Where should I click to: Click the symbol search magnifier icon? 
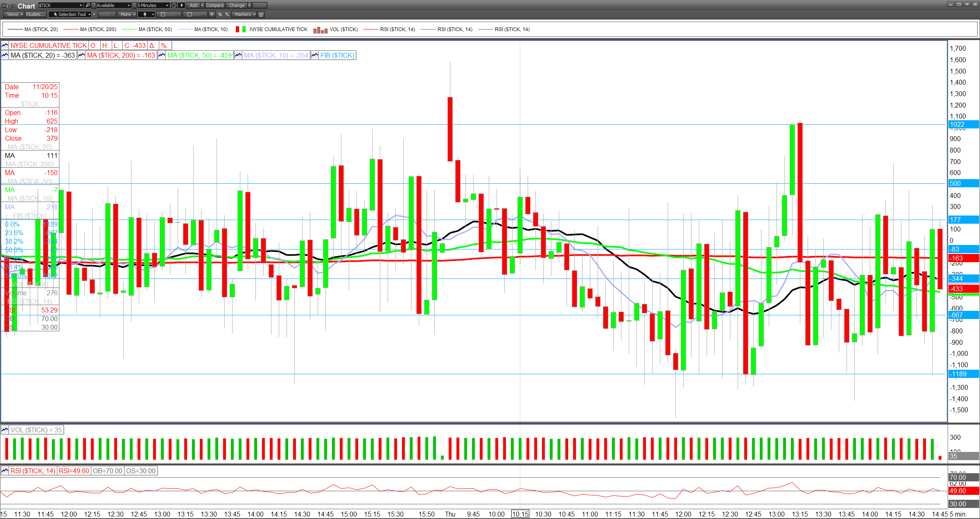tap(88, 5)
